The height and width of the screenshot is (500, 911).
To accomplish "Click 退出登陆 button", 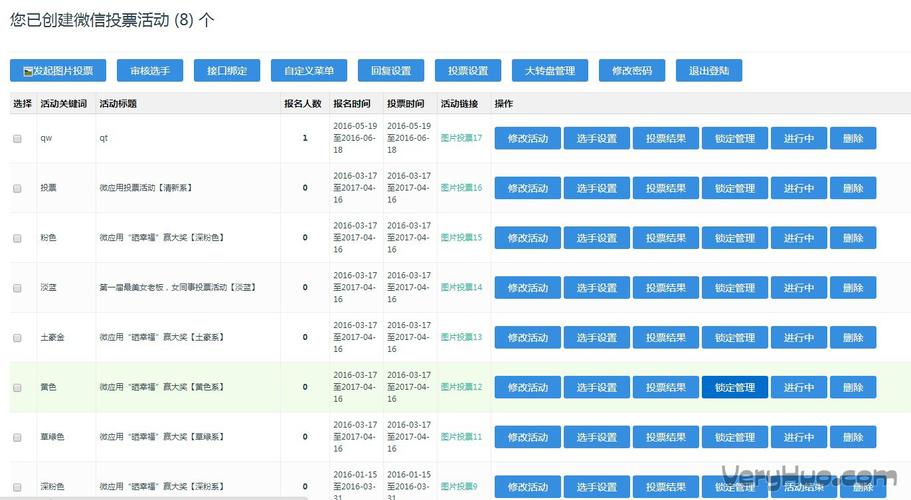I will point(709,71).
